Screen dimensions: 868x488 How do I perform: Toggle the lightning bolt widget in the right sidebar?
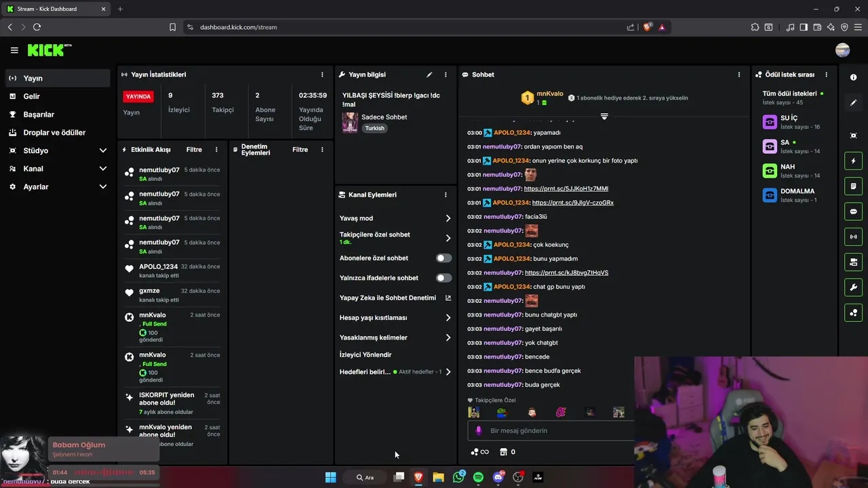click(853, 161)
